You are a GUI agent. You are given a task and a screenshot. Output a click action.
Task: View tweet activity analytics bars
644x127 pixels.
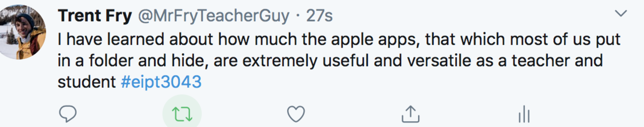point(524,114)
